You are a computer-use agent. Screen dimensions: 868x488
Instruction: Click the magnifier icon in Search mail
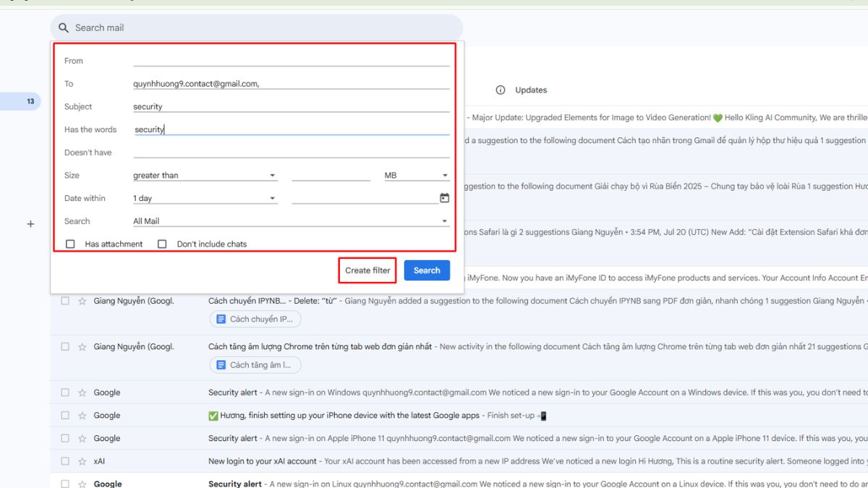click(64, 27)
